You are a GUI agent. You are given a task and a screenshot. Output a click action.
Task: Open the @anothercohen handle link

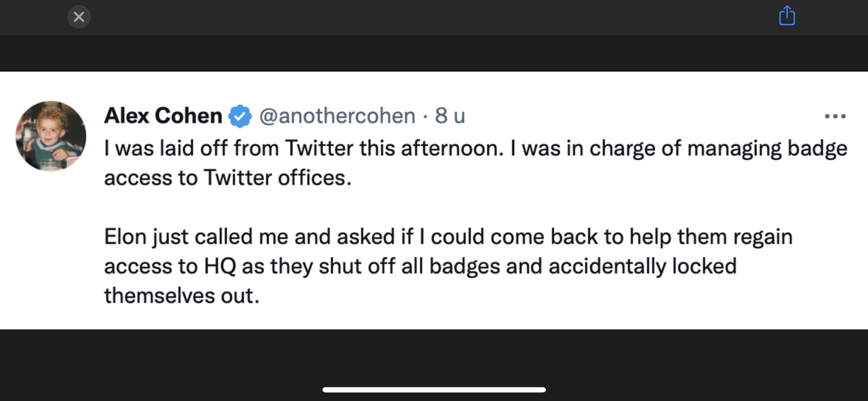337,116
